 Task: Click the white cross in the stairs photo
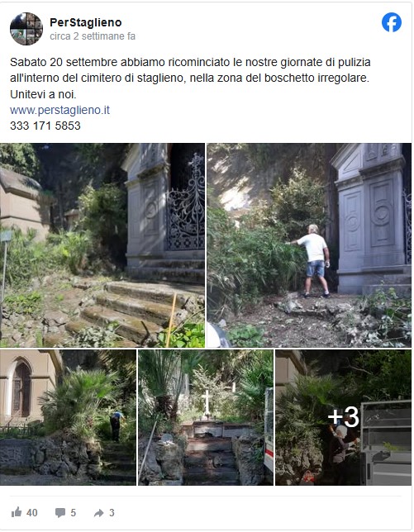click(x=207, y=402)
